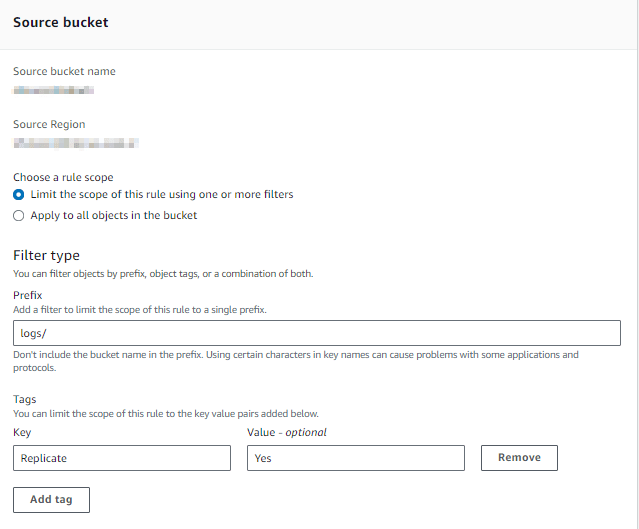Click the blurred source bucket name value

[53, 90]
